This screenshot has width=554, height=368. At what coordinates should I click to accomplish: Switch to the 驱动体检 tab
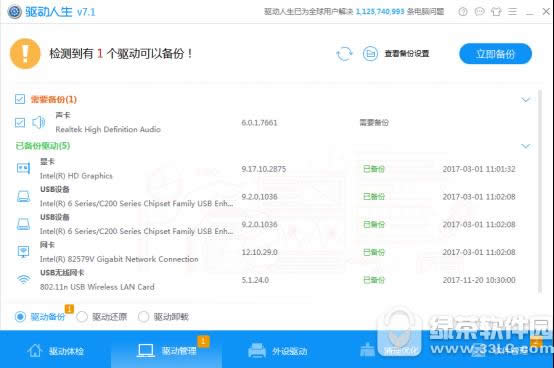pyautogui.click(x=55, y=350)
